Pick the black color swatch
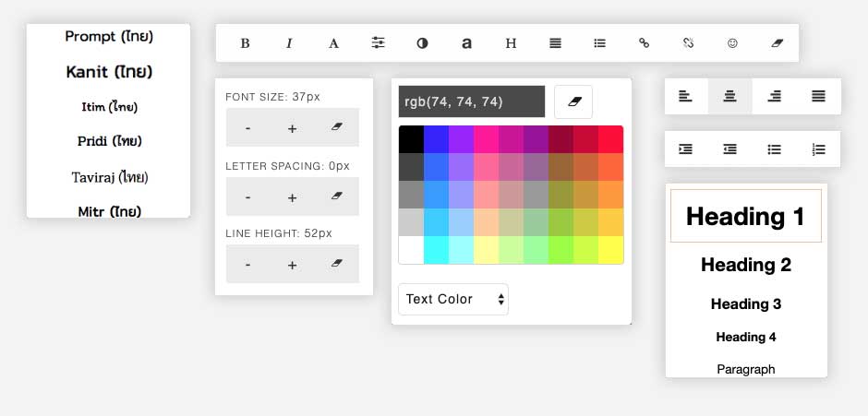The height and width of the screenshot is (416, 868). (x=411, y=139)
